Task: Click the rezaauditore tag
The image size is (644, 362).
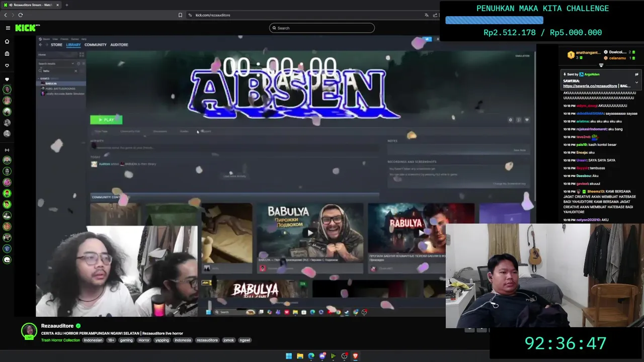Action: [x=207, y=340]
